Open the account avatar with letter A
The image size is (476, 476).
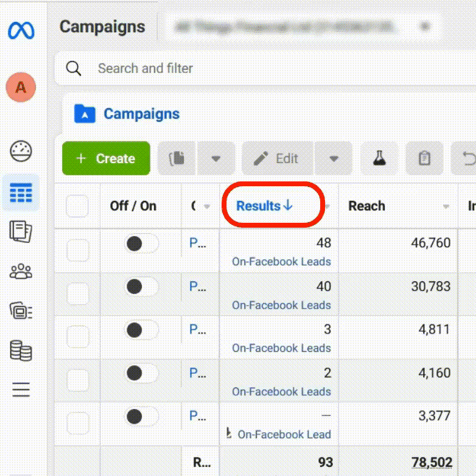click(21, 87)
